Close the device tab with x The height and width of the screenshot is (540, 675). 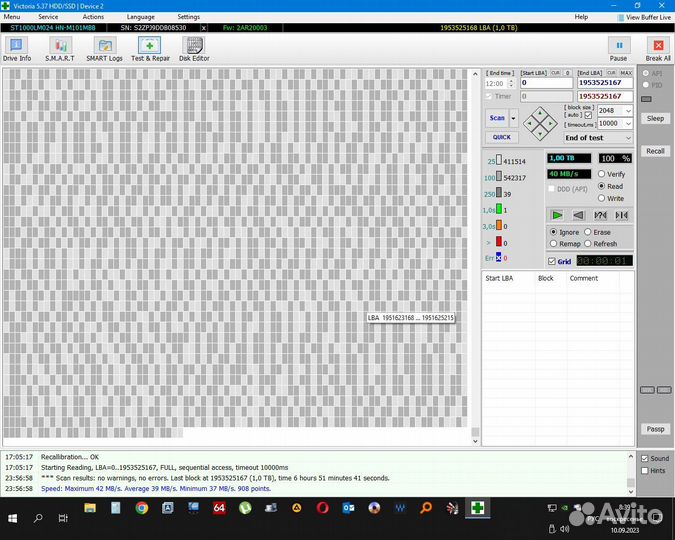pos(204,28)
